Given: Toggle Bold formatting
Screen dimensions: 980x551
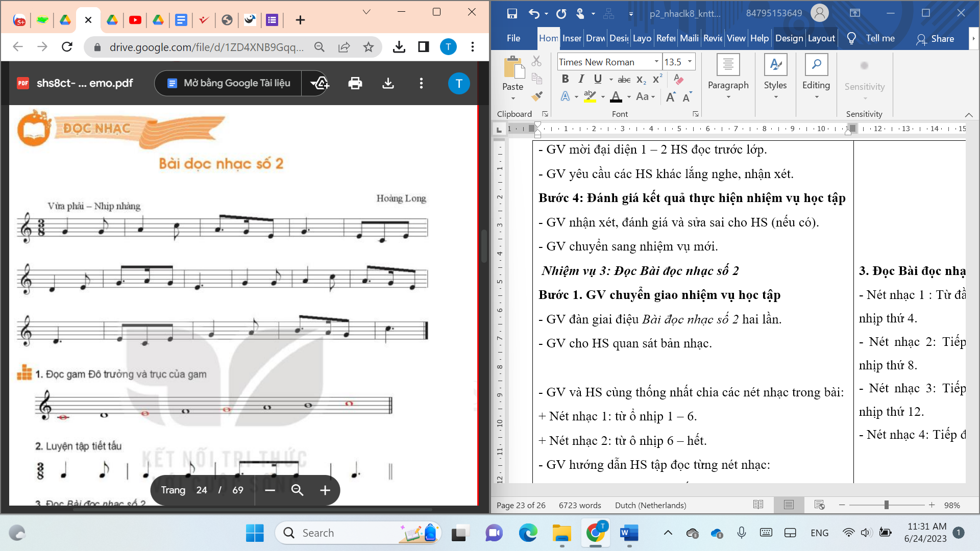Looking at the screenshot, I should pos(565,79).
